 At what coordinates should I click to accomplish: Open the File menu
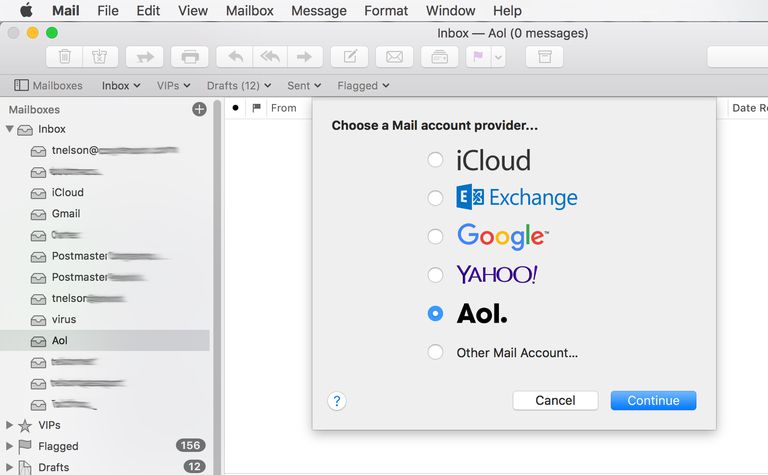tap(108, 10)
